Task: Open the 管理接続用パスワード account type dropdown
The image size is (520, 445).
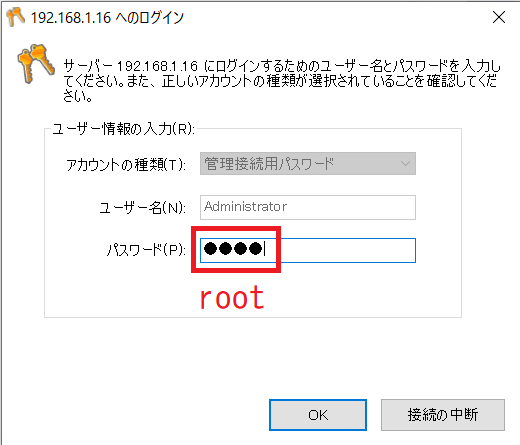Action: coord(308,164)
